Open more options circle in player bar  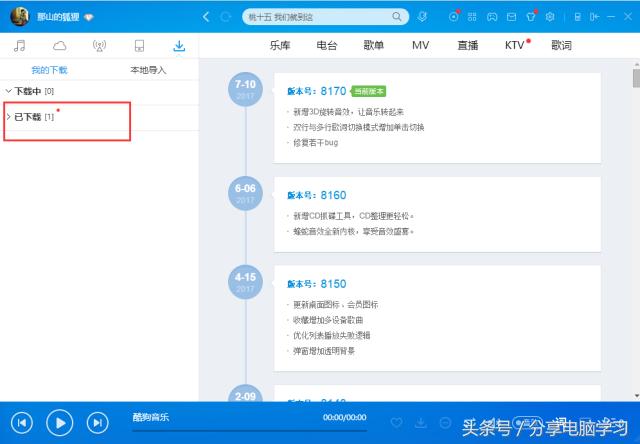[445, 423]
